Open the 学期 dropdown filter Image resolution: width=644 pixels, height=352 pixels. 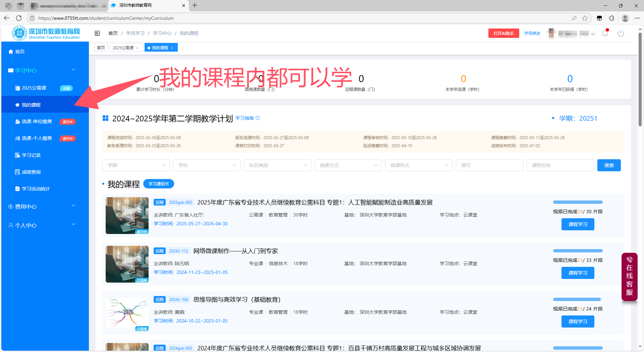coord(136,165)
